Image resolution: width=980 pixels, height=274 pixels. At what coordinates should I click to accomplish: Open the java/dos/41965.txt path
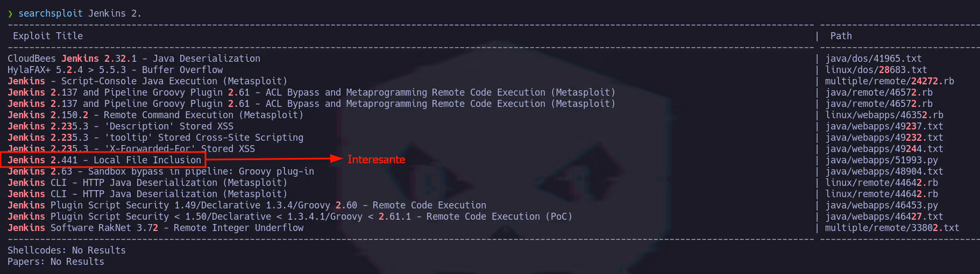[x=874, y=59]
